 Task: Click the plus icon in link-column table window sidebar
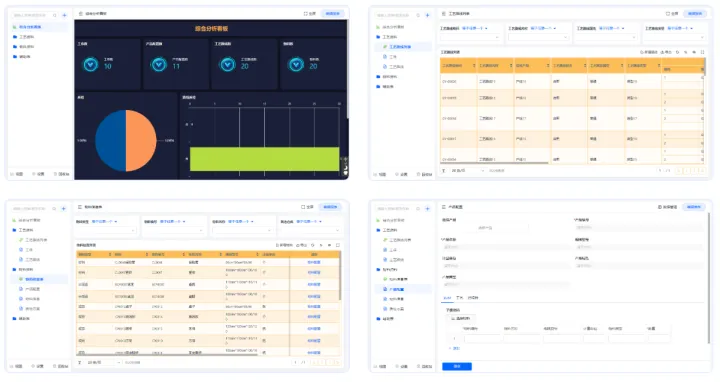pos(64,208)
